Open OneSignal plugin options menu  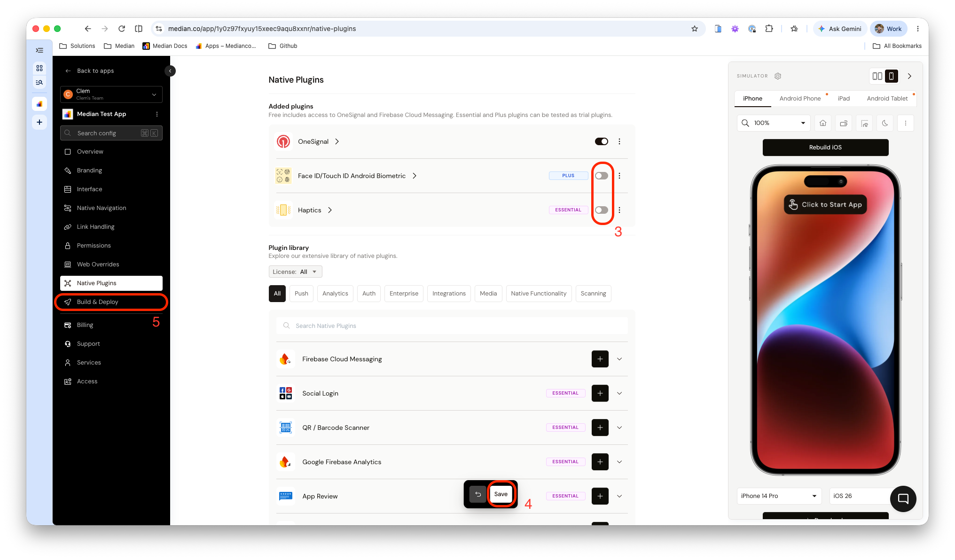(619, 141)
